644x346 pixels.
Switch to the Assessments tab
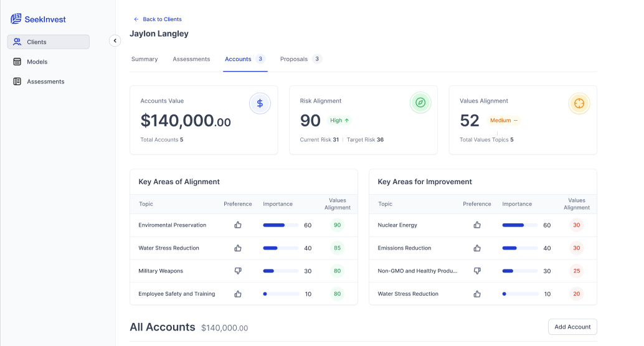coord(191,59)
